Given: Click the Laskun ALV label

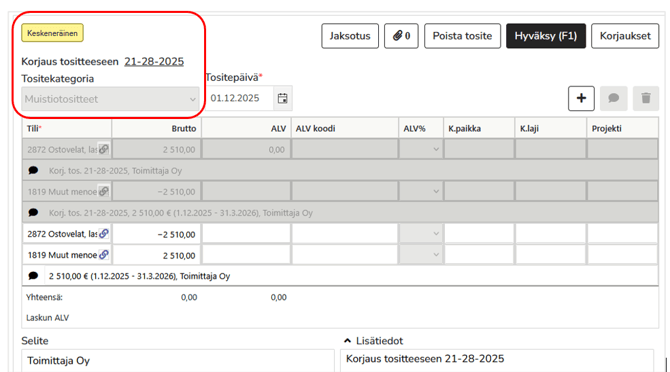Looking at the screenshot, I should [47, 318].
